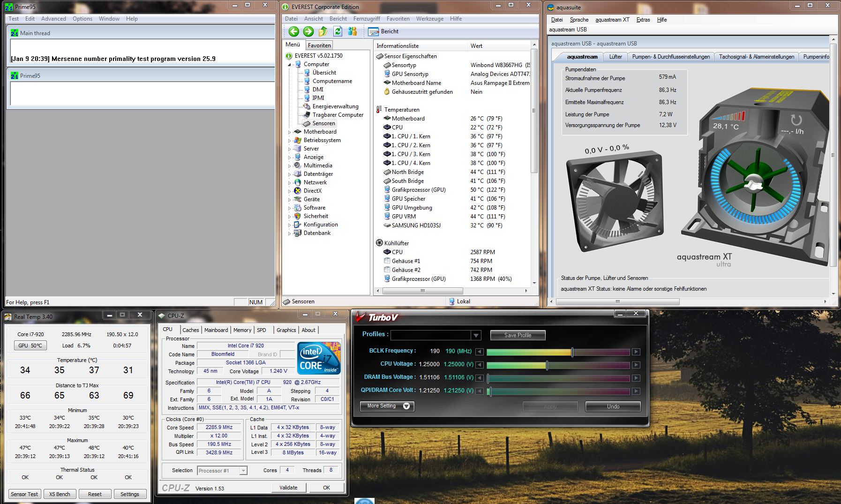Click the aquastream pump rotation arrow icon
The width and height of the screenshot is (841, 504).
pos(796,120)
